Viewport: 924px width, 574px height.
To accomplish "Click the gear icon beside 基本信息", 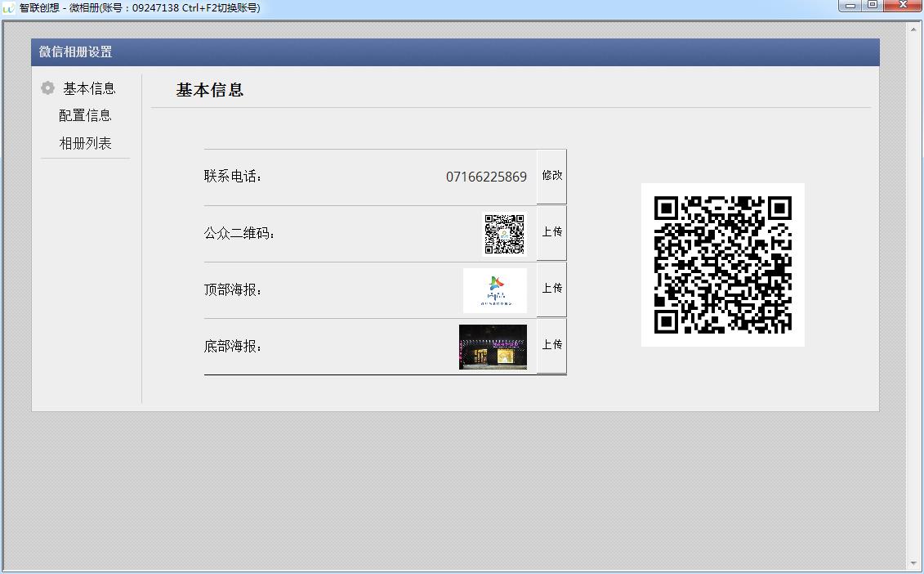I will (47, 88).
